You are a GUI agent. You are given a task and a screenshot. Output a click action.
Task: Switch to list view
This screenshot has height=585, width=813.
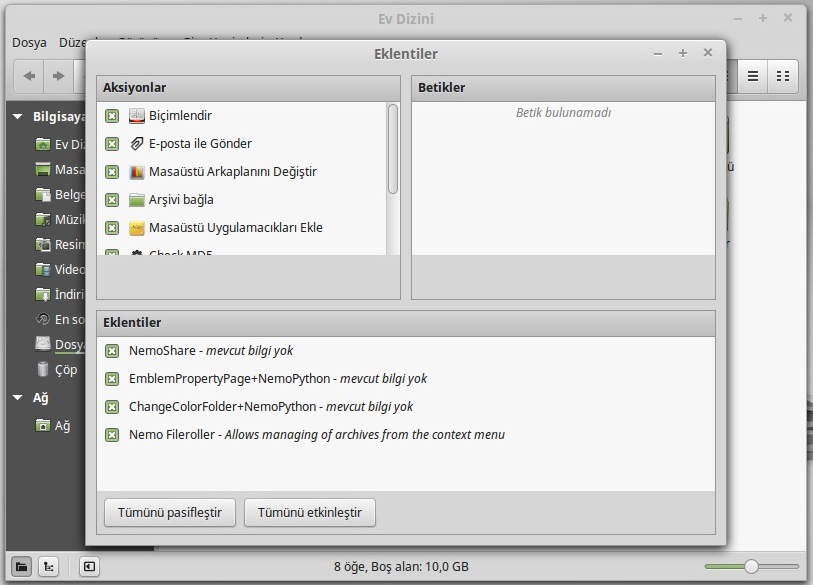click(752, 75)
